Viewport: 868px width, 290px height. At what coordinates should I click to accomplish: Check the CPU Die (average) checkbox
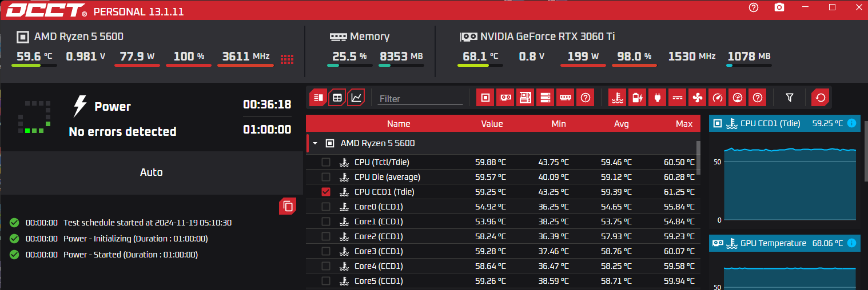pyautogui.click(x=326, y=177)
